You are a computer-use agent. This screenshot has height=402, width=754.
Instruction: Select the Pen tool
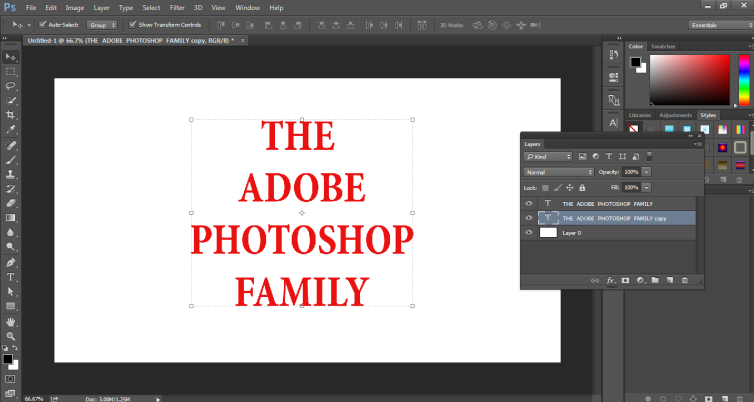(11, 263)
